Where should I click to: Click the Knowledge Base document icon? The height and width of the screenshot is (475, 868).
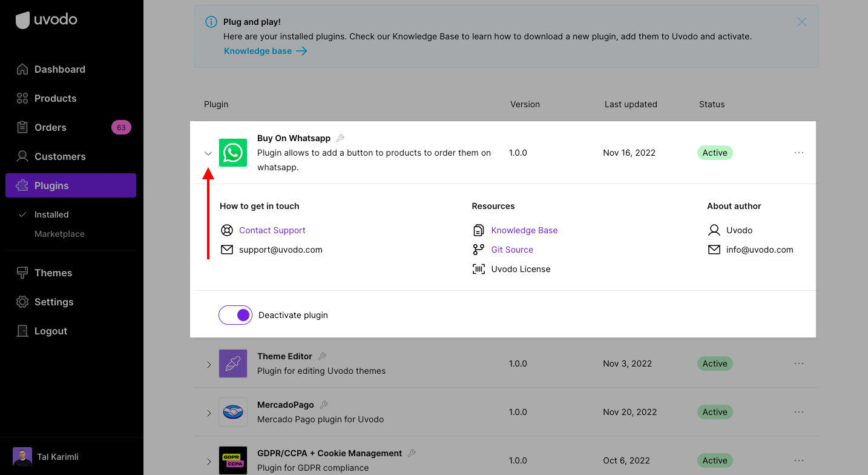(479, 230)
